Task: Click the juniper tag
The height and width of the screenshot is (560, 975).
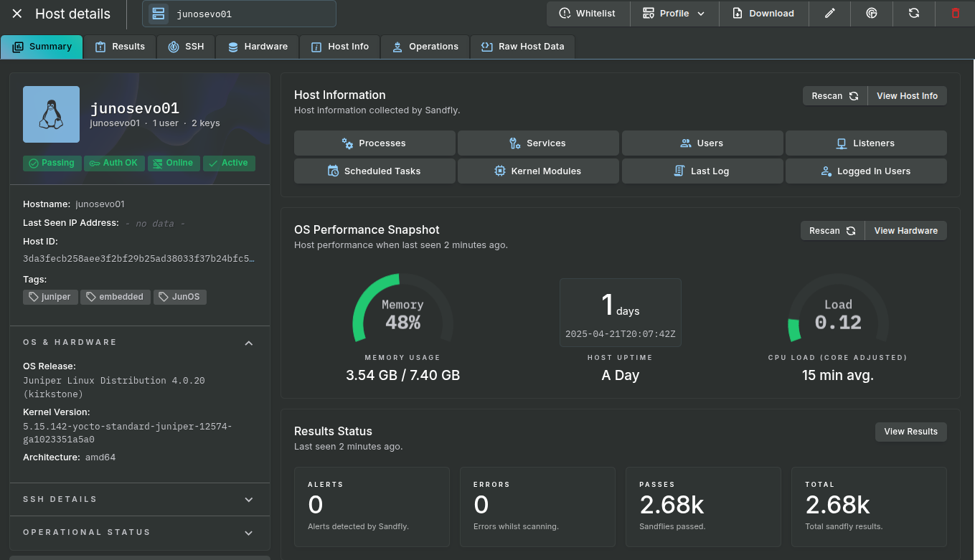Action: 50,297
